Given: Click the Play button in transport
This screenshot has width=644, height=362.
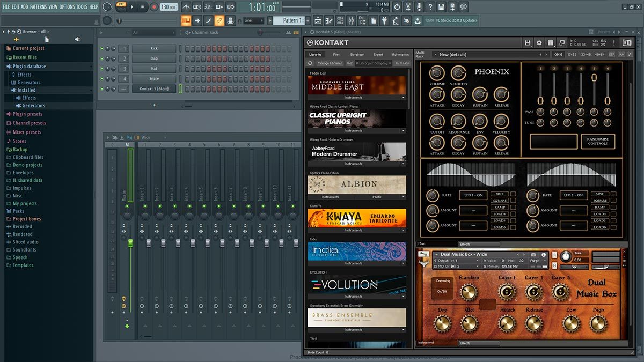Looking at the screenshot, I should [x=133, y=7].
